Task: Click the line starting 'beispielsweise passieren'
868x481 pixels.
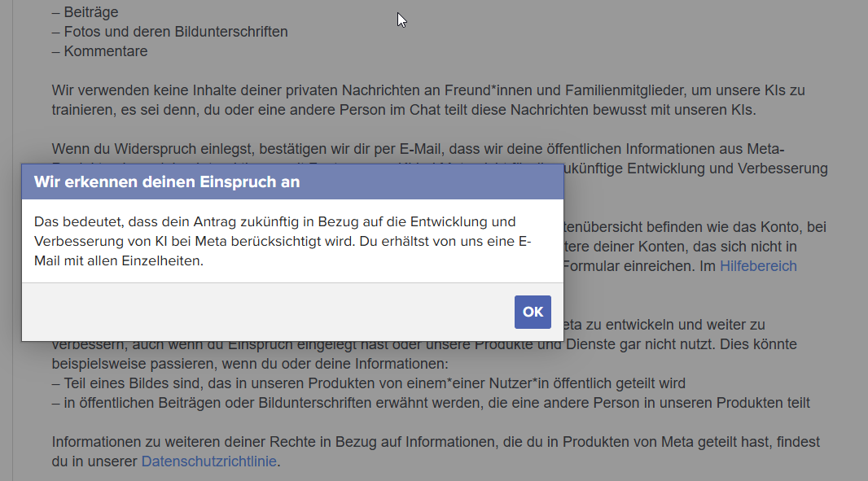Action: (x=250, y=364)
